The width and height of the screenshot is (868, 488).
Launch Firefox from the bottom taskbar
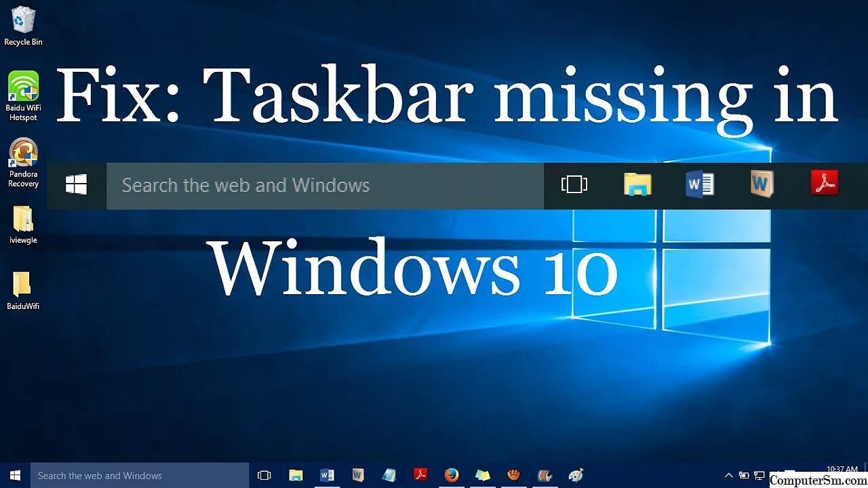[x=452, y=476]
